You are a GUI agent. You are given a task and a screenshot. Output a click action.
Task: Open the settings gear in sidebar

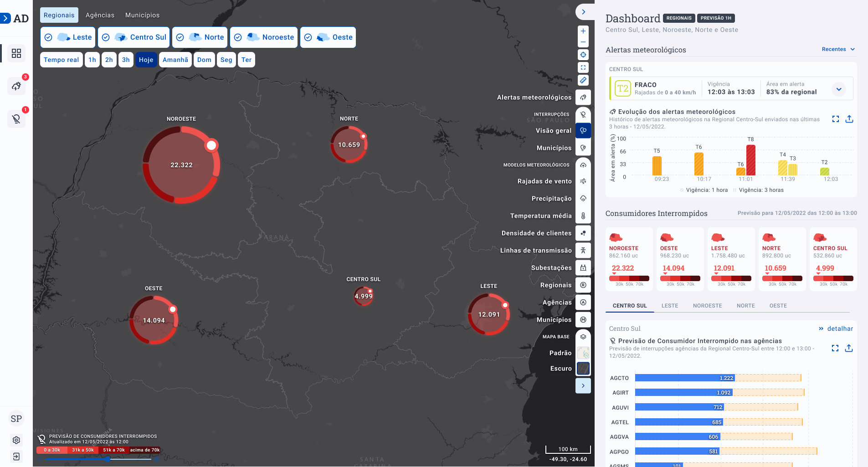click(x=16, y=440)
